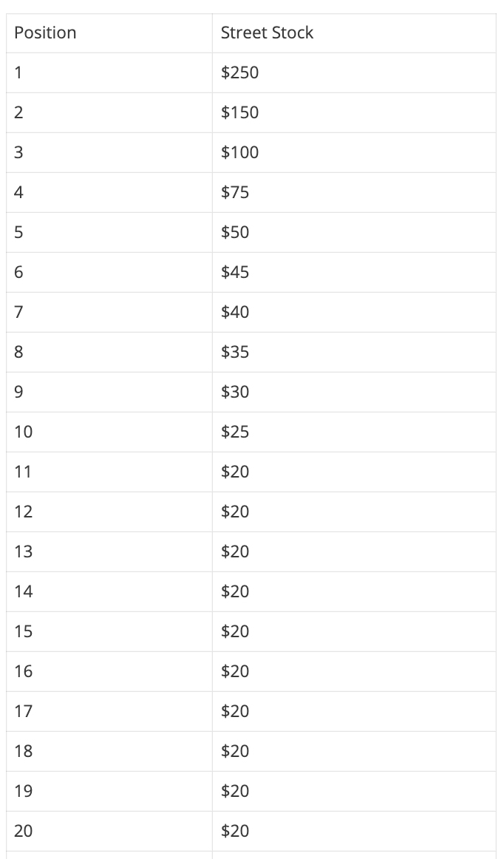Select position 1 row number
Image resolution: width=504 pixels, height=859 pixels.
point(109,73)
